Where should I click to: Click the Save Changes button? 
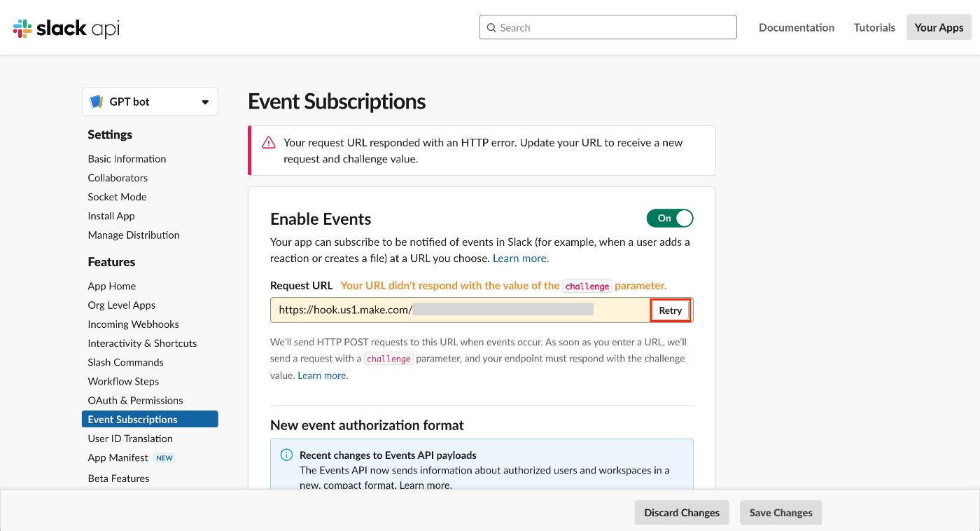coord(780,513)
